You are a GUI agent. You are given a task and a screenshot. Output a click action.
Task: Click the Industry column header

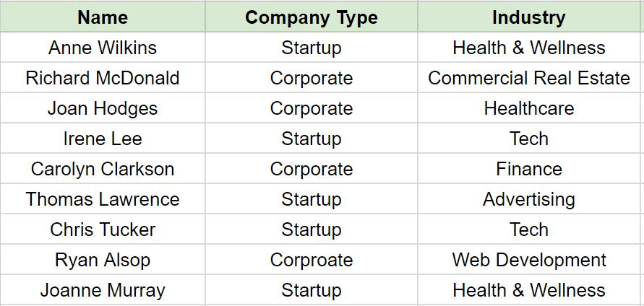[529, 17]
